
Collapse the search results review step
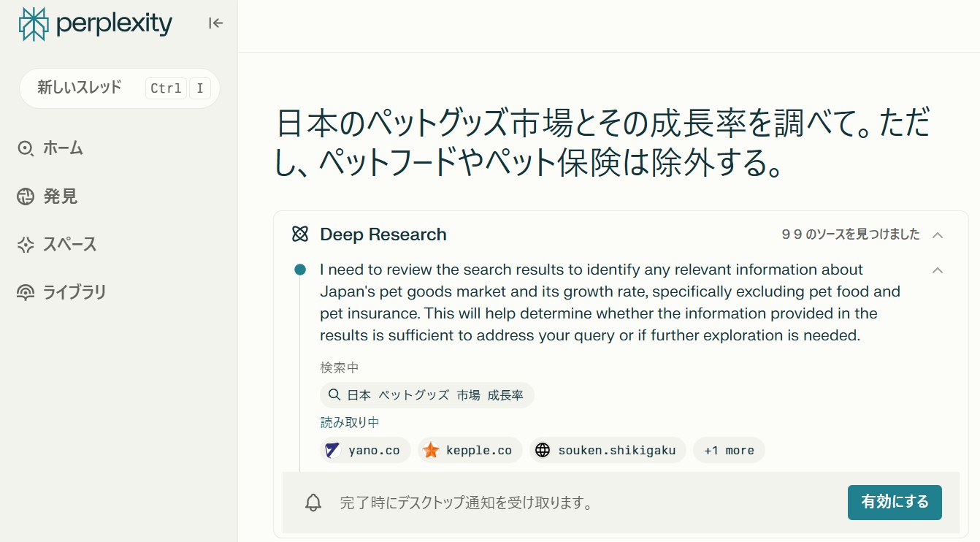[938, 270]
